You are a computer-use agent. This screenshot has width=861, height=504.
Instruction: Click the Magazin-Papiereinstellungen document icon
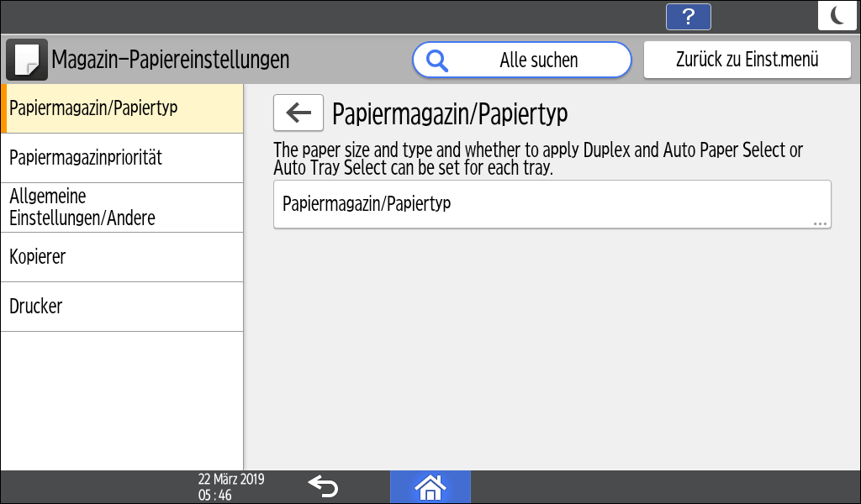(26, 59)
